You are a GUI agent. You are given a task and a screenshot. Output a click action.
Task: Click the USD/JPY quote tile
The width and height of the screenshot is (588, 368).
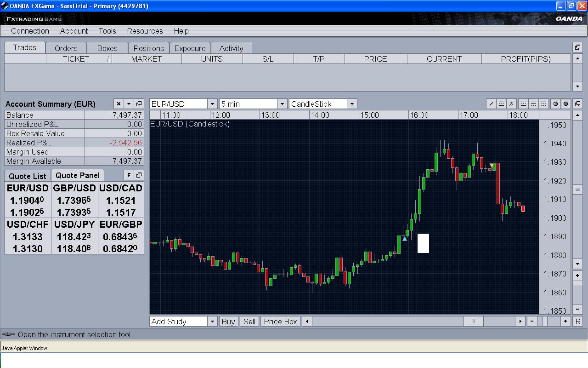tap(74, 236)
